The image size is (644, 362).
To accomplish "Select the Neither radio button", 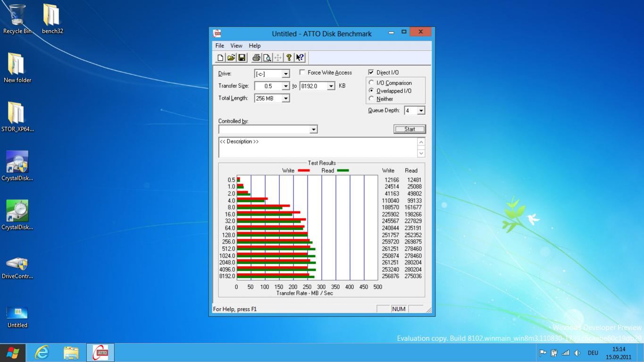I will pyautogui.click(x=371, y=99).
